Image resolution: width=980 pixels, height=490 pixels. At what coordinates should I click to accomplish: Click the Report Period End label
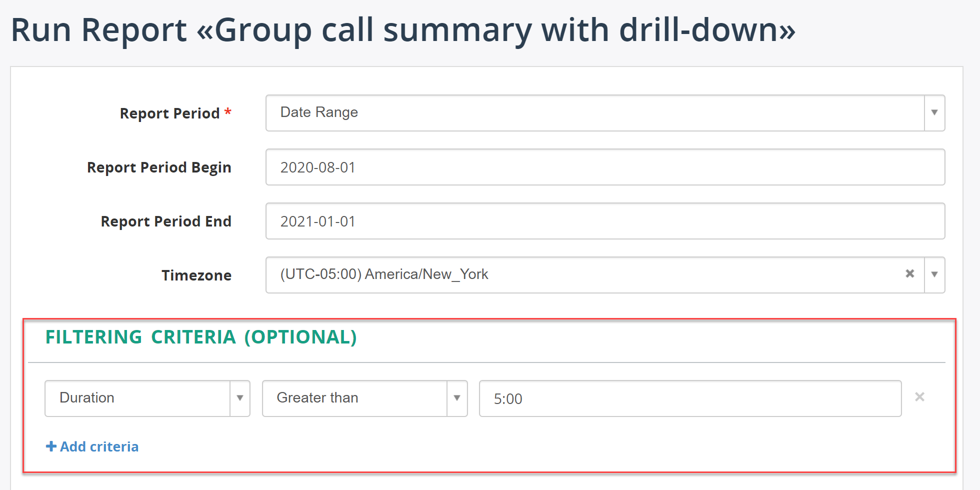click(166, 221)
